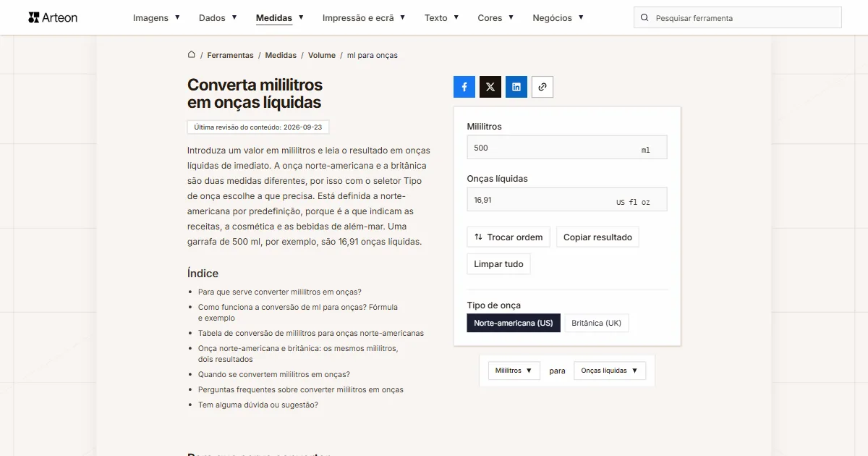Jump to 'Perguntas frequentes' index entry
Viewport: 868px width, 456px height.
click(301, 389)
